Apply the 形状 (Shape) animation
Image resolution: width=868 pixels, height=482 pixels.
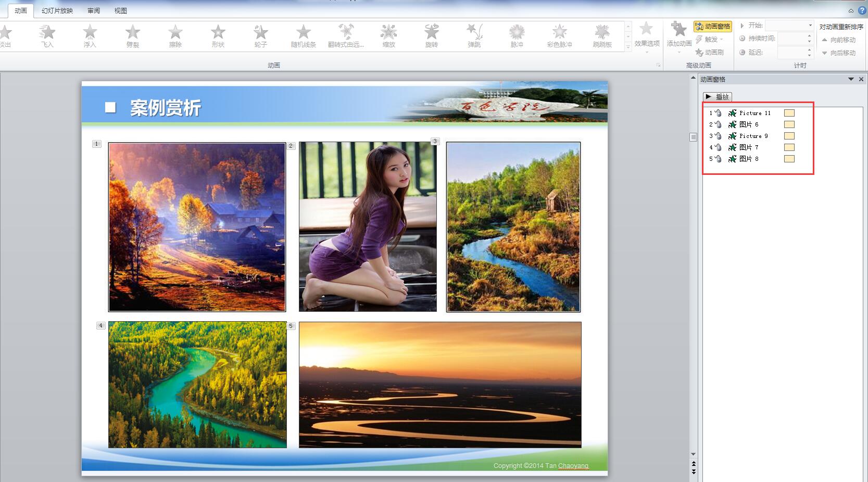tap(218, 36)
